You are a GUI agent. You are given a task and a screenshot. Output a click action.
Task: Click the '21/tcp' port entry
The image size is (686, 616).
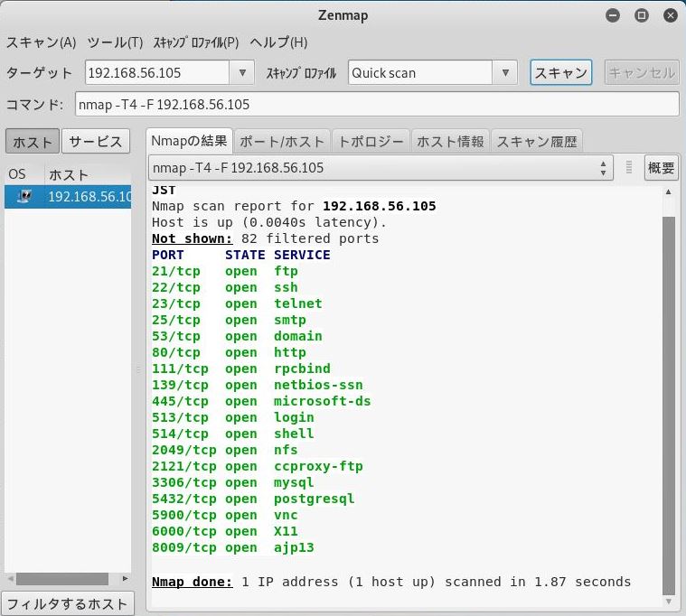[176, 271]
